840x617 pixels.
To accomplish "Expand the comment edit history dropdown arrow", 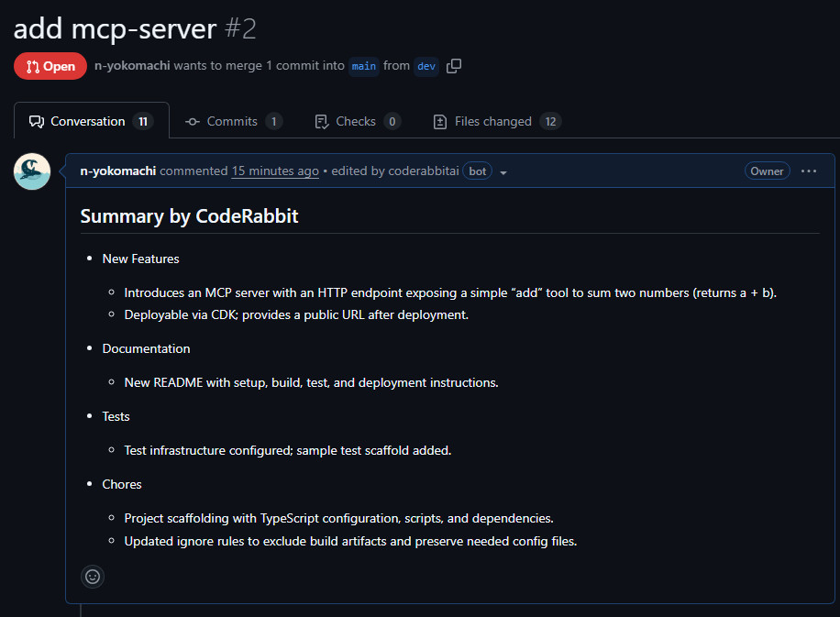I will pos(503,172).
